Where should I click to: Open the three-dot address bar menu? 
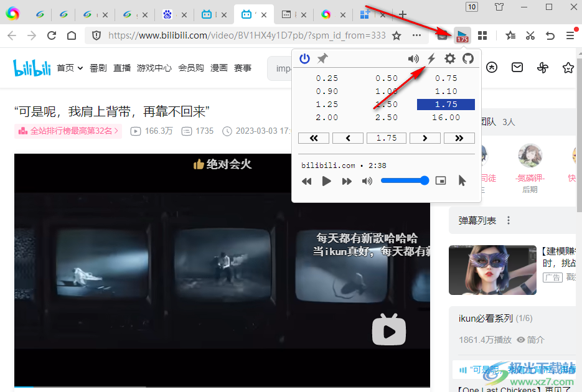tap(416, 35)
